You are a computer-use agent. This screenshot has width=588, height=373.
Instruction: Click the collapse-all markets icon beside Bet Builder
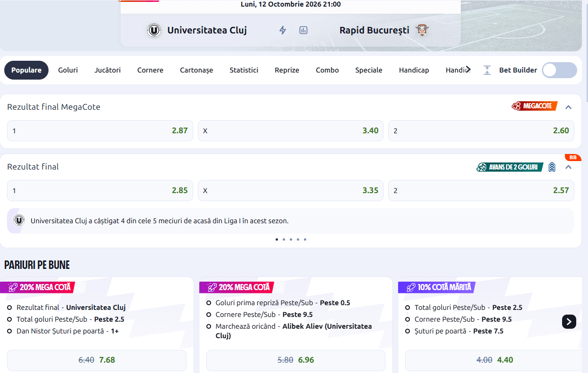pos(487,70)
